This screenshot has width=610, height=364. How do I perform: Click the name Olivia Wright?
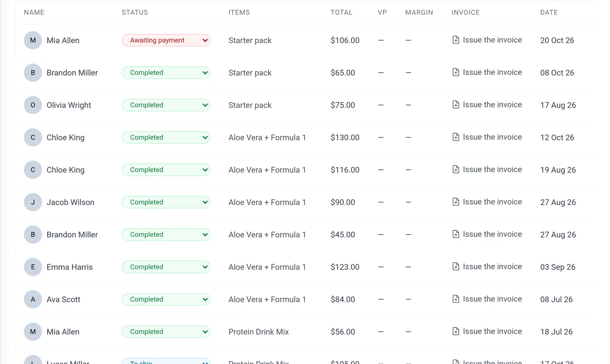pyautogui.click(x=69, y=105)
